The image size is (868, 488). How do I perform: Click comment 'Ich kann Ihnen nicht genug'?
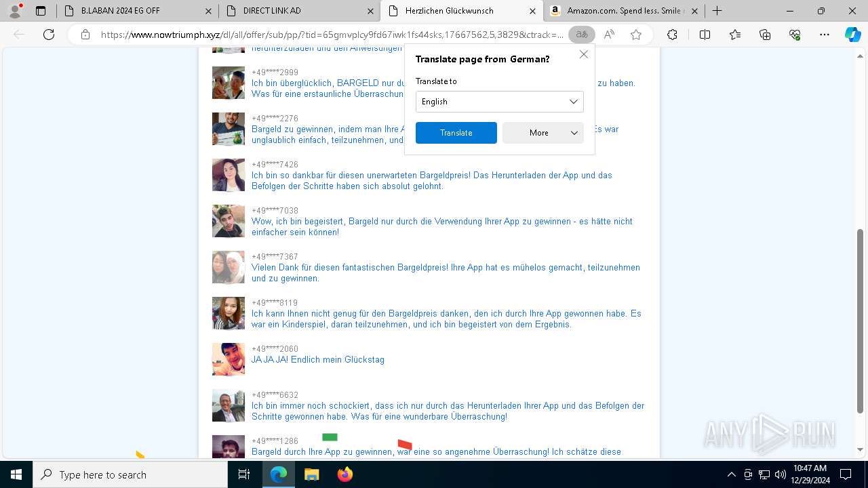coord(446,319)
